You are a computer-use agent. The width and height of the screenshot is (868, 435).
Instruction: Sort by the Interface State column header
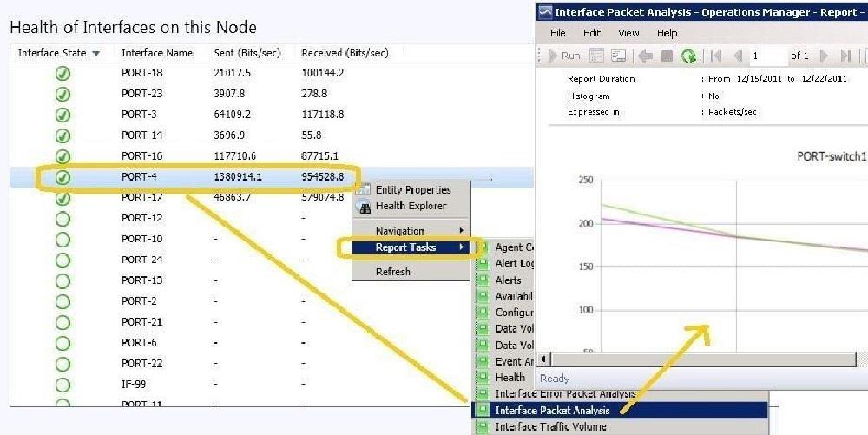tap(52, 53)
